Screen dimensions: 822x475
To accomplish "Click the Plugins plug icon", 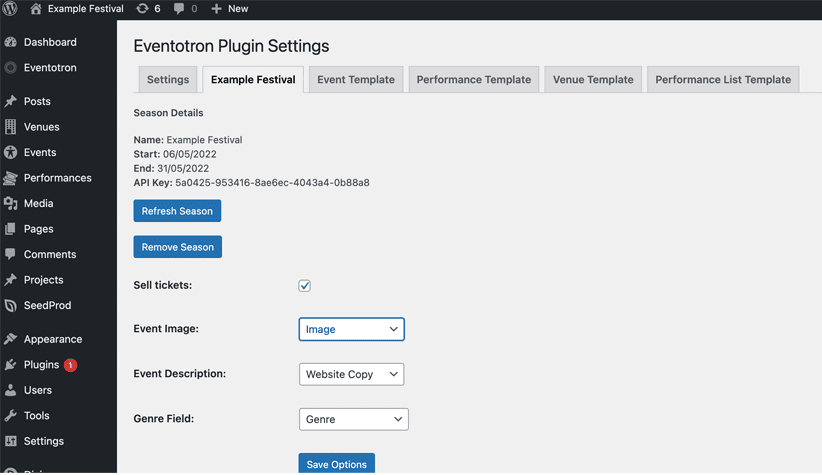I will [10, 365].
